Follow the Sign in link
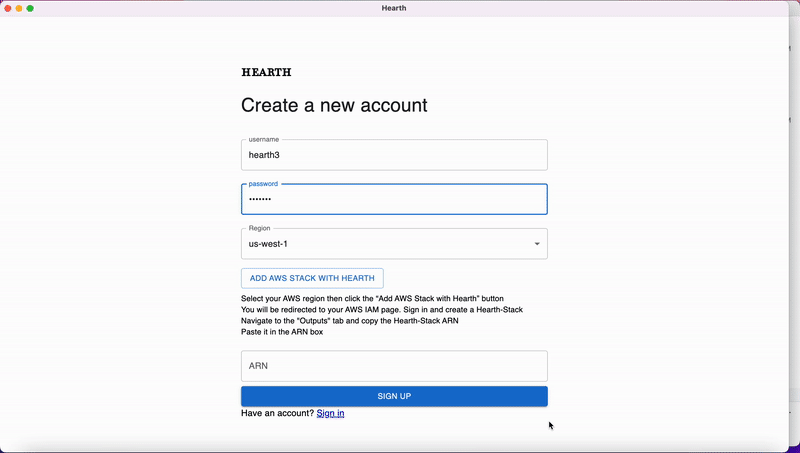The height and width of the screenshot is (453, 800). click(x=330, y=413)
